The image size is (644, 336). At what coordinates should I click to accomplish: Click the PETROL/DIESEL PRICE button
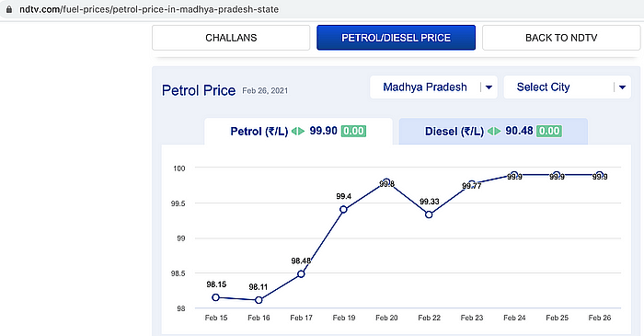click(396, 38)
